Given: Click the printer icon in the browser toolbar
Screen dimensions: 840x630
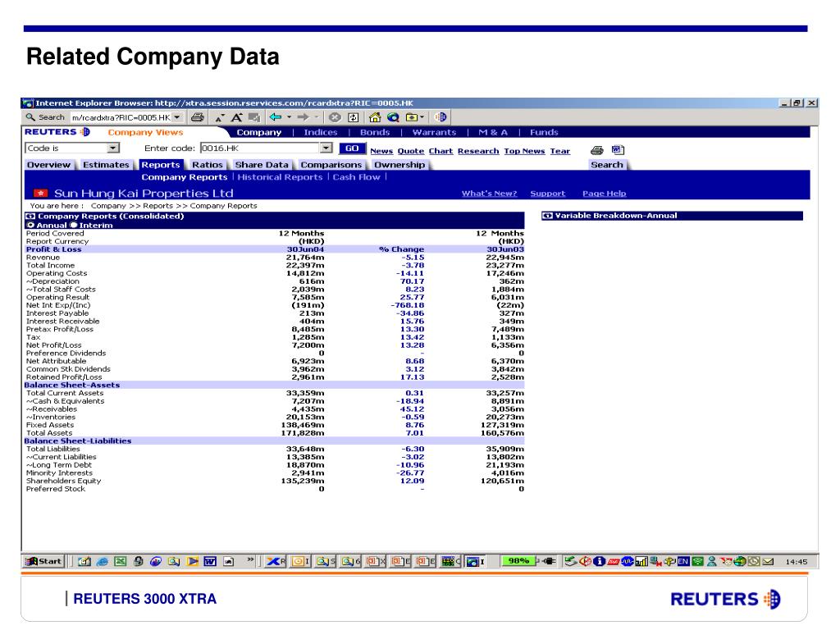Looking at the screenshot, I should pyautogui.click(x=197, y=117).
